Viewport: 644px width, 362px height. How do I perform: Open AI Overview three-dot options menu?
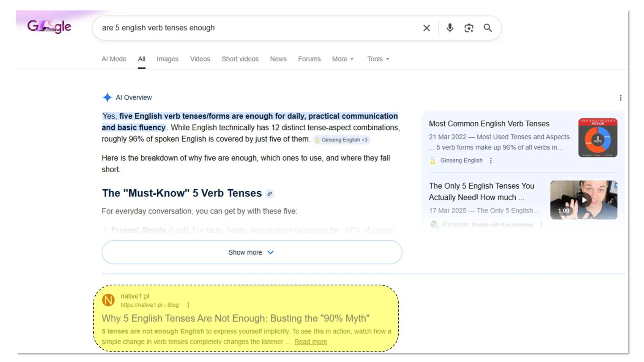[621, 98]
